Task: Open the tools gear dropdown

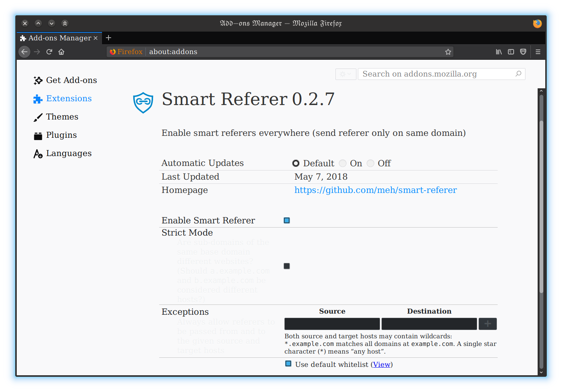Action: pos(346,74)
